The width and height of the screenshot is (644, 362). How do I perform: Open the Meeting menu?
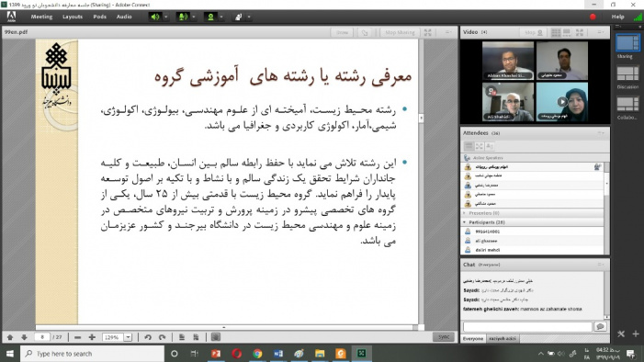coord(41,17)
